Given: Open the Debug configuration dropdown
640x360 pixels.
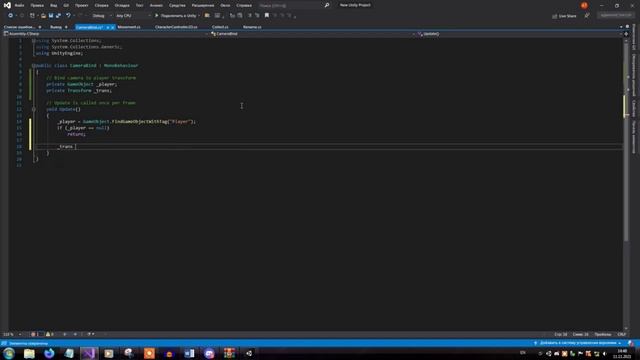Looking at the screenshot, I should click(102, 16).
